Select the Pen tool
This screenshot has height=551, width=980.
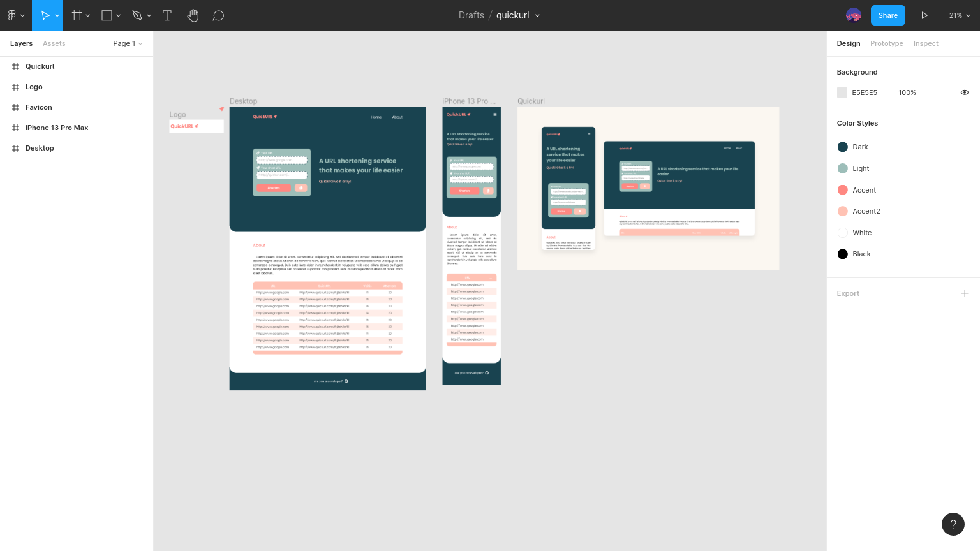click(137, 15)
